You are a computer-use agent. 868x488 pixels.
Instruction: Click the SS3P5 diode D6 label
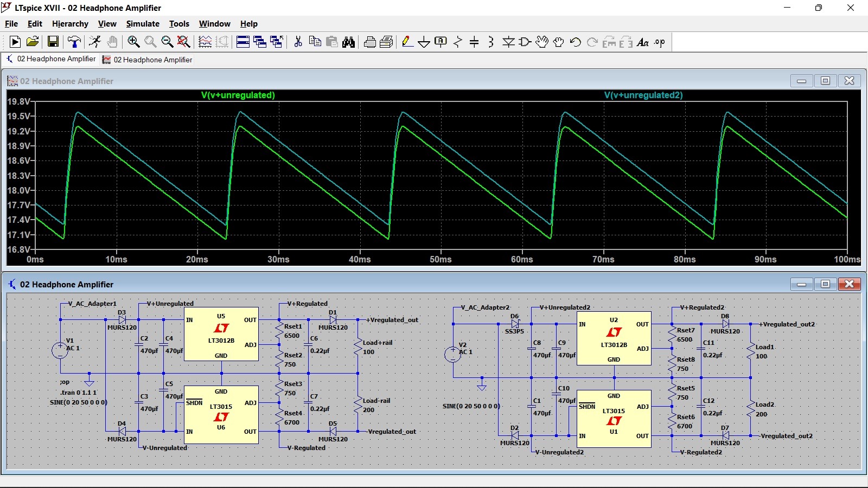514,331
